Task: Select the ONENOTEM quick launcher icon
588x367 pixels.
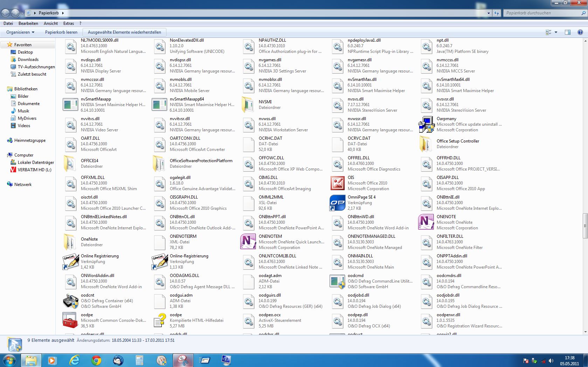Action: (248, 242)
